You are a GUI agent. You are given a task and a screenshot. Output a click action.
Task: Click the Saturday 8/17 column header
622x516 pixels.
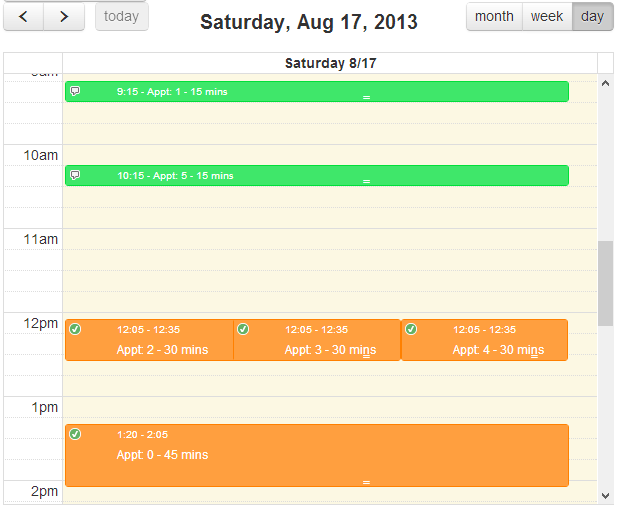point(330,63)
